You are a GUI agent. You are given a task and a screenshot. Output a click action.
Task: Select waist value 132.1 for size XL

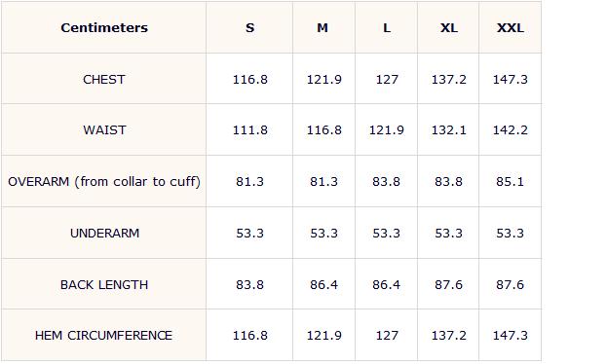tap(448, 130)
